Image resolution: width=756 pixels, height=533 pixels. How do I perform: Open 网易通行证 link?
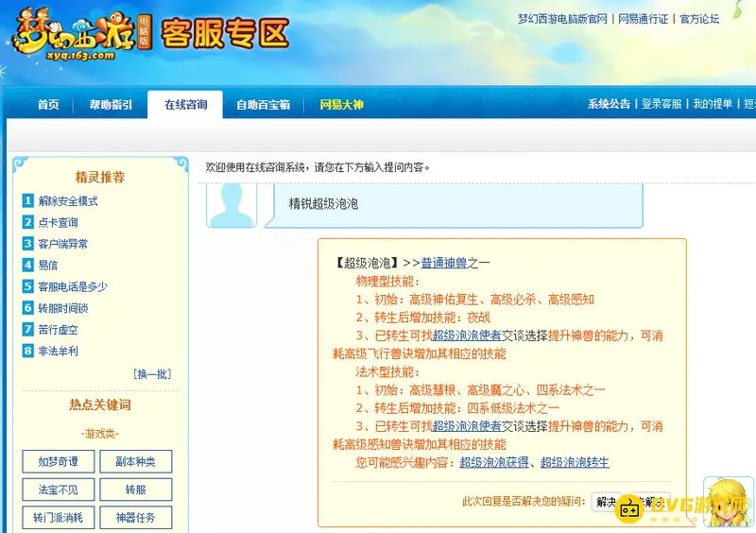pos(644,19)
